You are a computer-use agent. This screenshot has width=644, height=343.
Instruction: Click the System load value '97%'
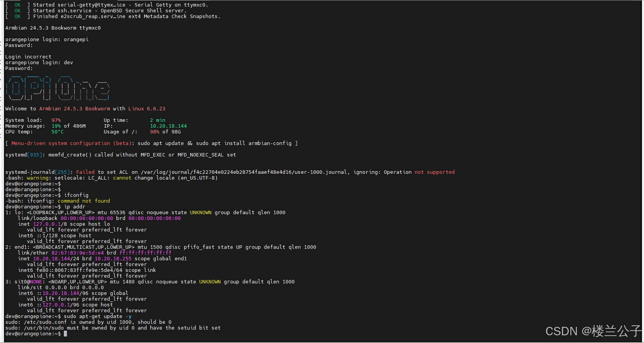[x=56, y=120]
